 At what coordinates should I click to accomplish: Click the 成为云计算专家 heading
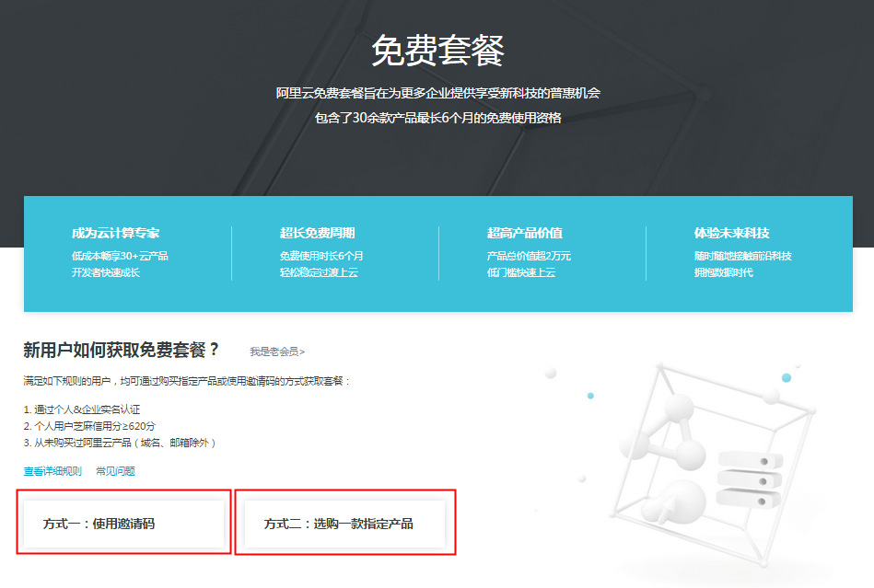115,233
